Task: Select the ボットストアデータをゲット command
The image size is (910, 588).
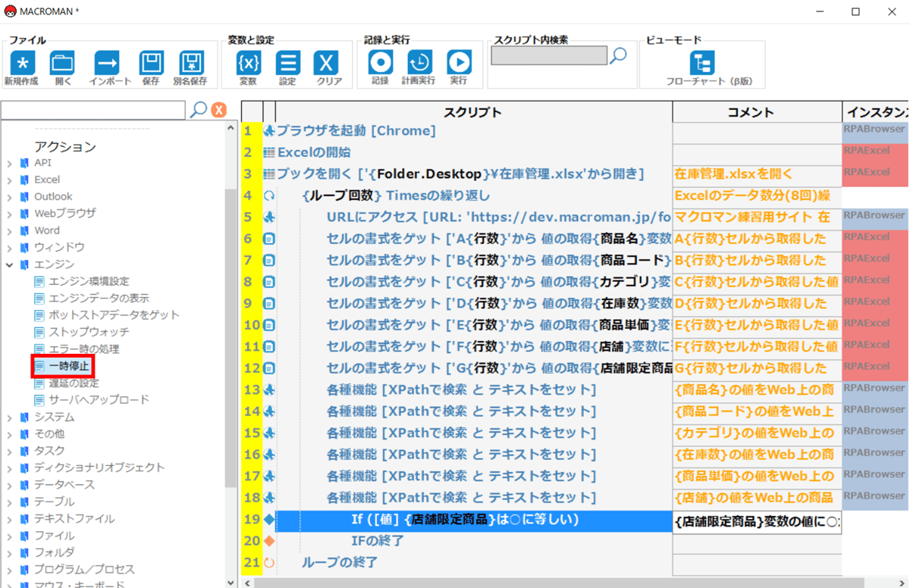Action: point(114,314)
